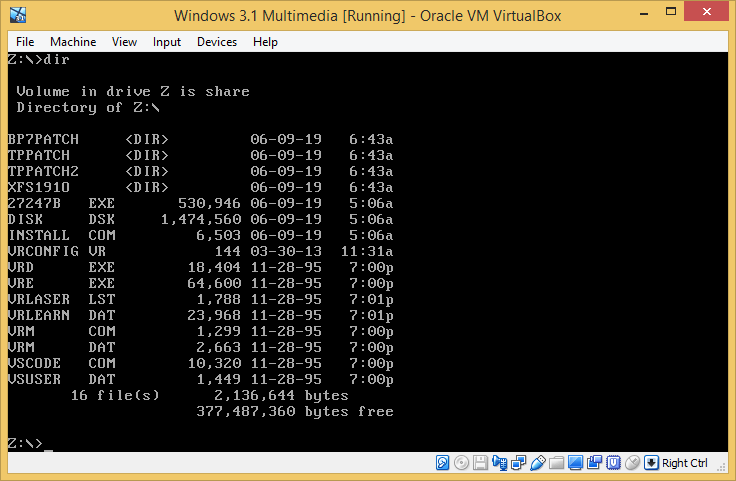Click the BP7PATCH directory entry
This screenshot has width=736, height=481.
[x=200, y=139]
